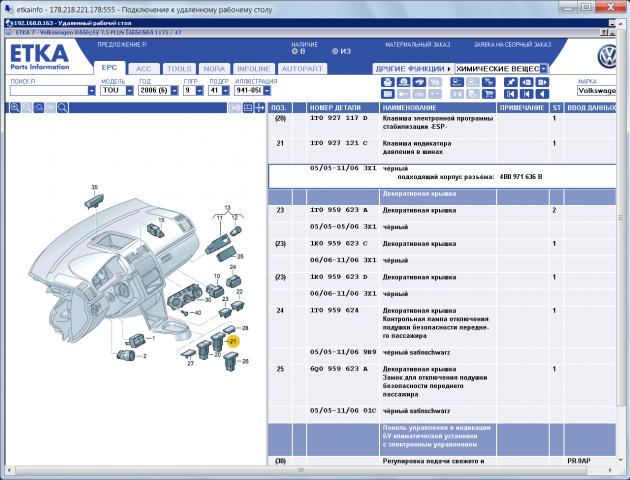Viewport: 630px width, 480px height.
Task: Select the 'ИЗ' availability radio button
Action: (335, 51)
